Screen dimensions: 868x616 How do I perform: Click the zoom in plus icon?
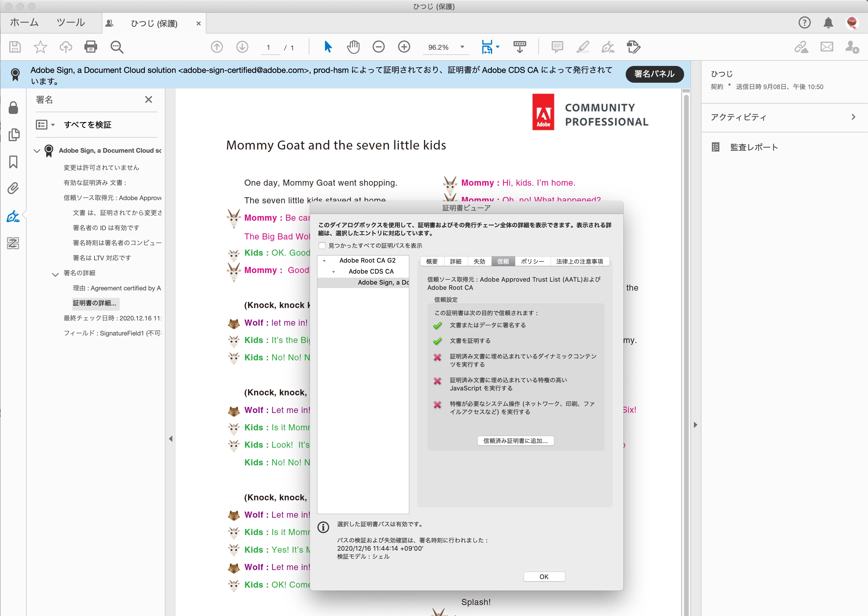pos(404,47)
